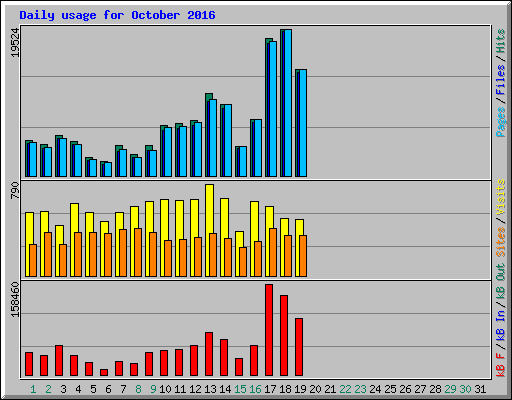Select day 23 on the date axis

360,389
